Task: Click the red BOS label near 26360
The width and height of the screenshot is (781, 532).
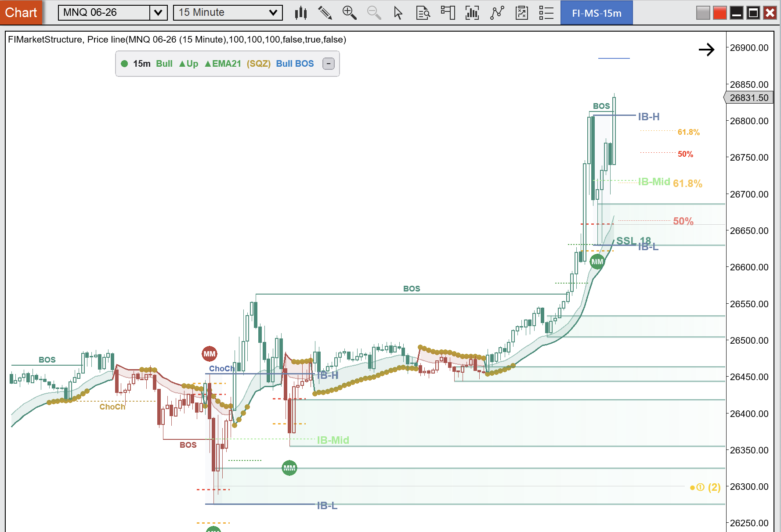Action: click(188, 445)
